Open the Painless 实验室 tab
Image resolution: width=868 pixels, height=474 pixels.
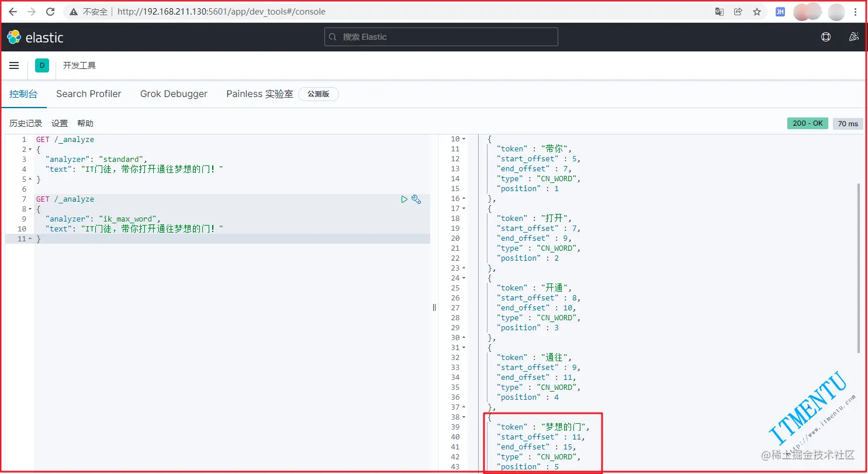260,94
